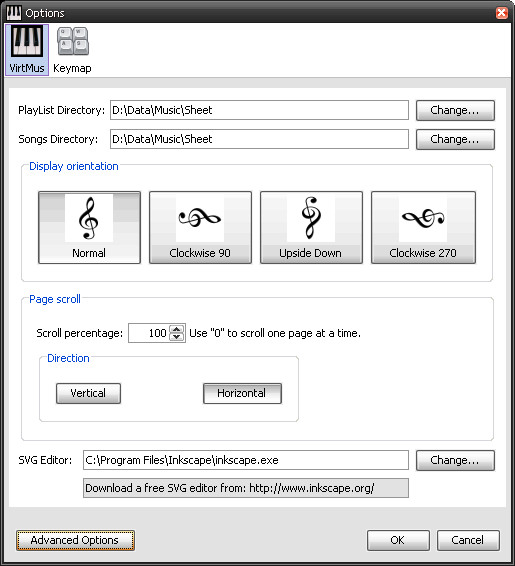
Task: Open the VirtMus options page
Action: (27, 50)
